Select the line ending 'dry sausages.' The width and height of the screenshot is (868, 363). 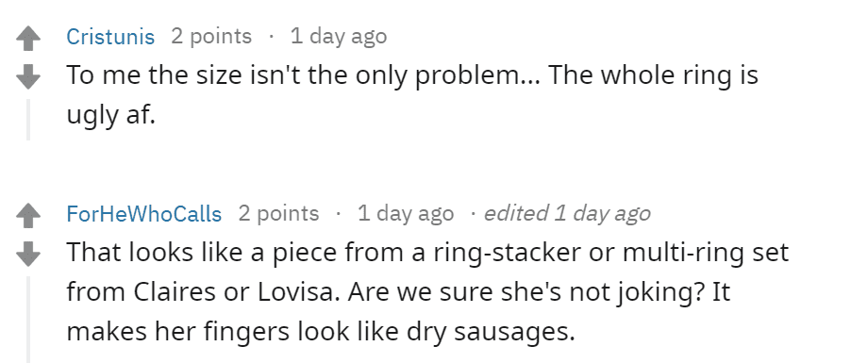[321, 332]
